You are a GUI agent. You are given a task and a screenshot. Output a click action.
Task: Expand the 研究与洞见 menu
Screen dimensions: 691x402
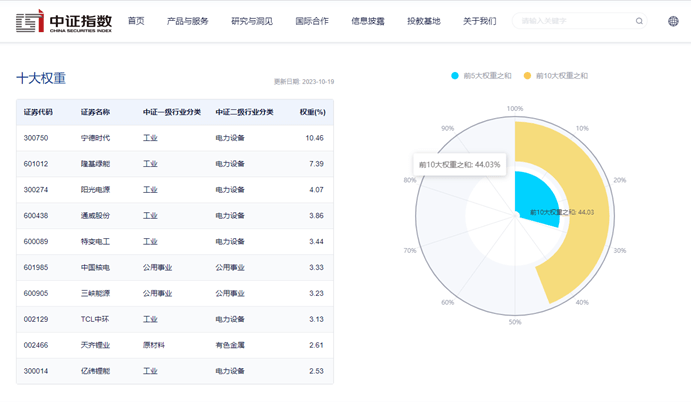(x=252, y=21)
